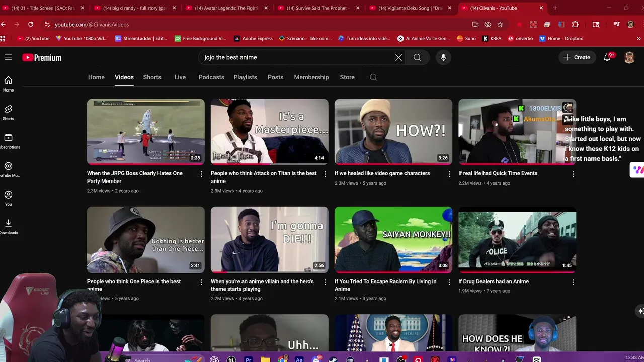Viewport: 644px width, 362px height.
Task: Switch to the channel Home tab
Action: point(96,77)
